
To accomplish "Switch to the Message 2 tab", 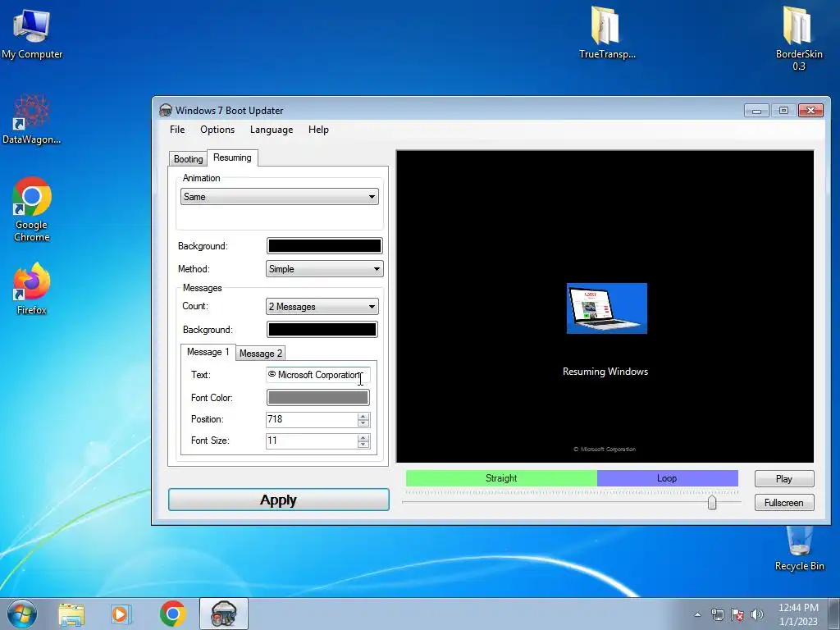I will point(260,353).
